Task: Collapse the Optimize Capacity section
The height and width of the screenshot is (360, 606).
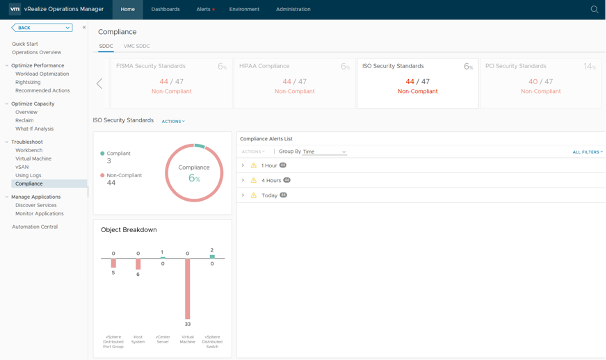Action: (7, 104)
